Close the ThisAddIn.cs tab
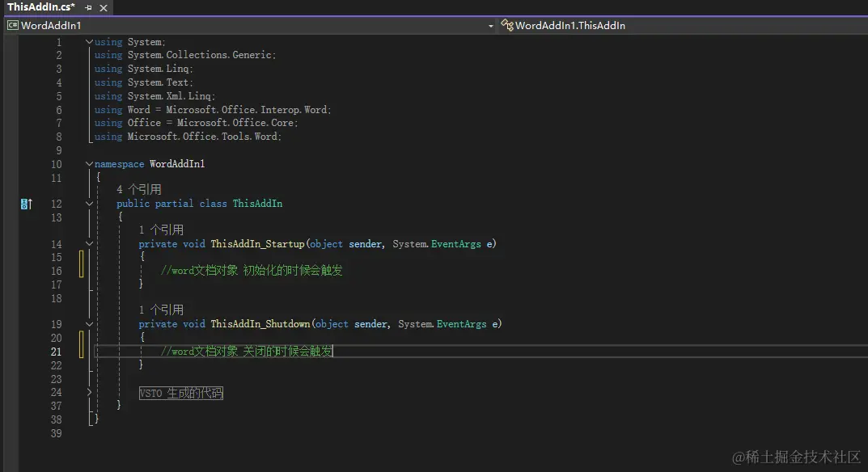The width and height of the screenshot is (868, 472). (104, 8)
